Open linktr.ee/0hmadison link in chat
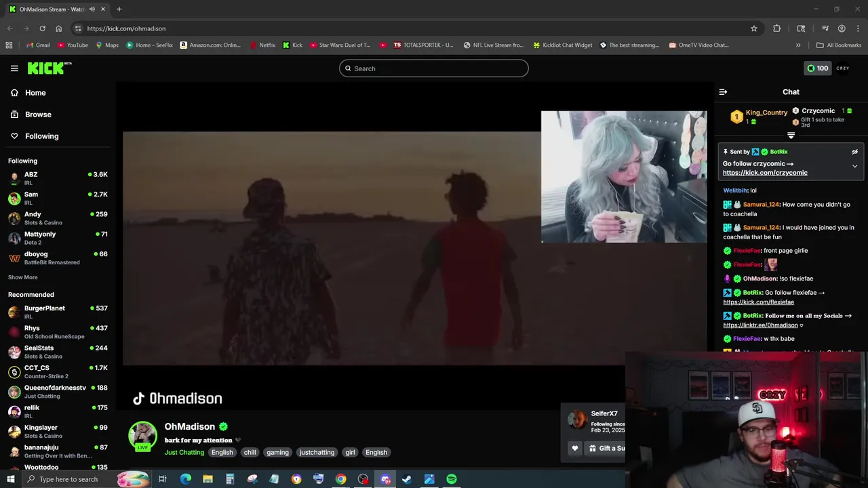The image size is (868, 488). pyautogui.click(x=760, y=325)
